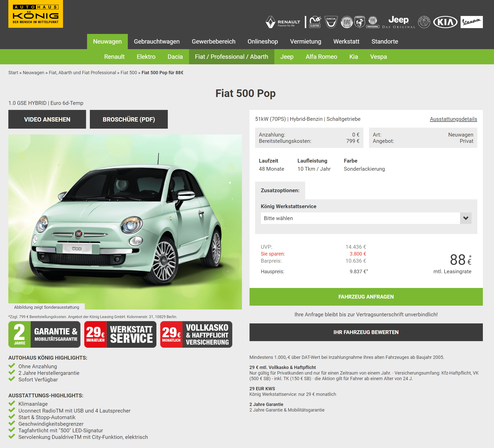Click the Geschwindigkeitsbegrenzer highlight item
Viewport: 494px width, 448px height.
[51, 424]
